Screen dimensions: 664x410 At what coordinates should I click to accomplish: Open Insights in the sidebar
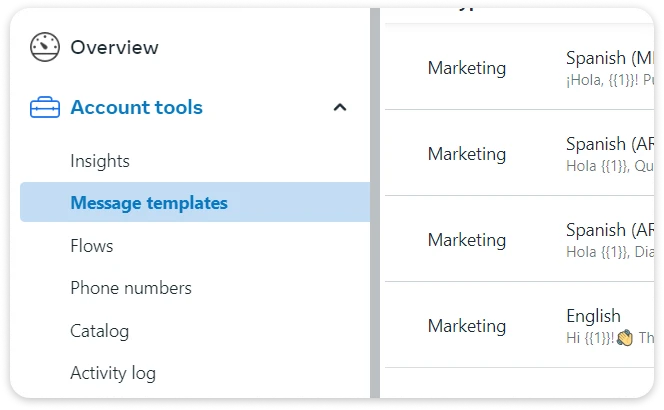(x=100, y=161)
